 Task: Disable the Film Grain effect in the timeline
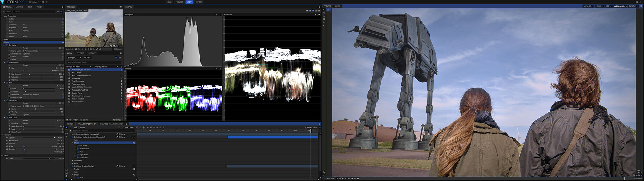pyautogui.click(x=78, y=157)
